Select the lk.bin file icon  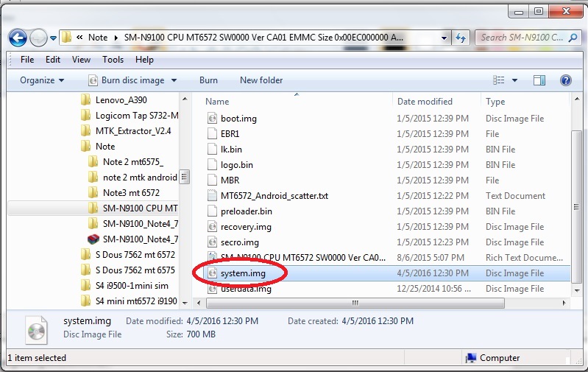pos(212,150)
